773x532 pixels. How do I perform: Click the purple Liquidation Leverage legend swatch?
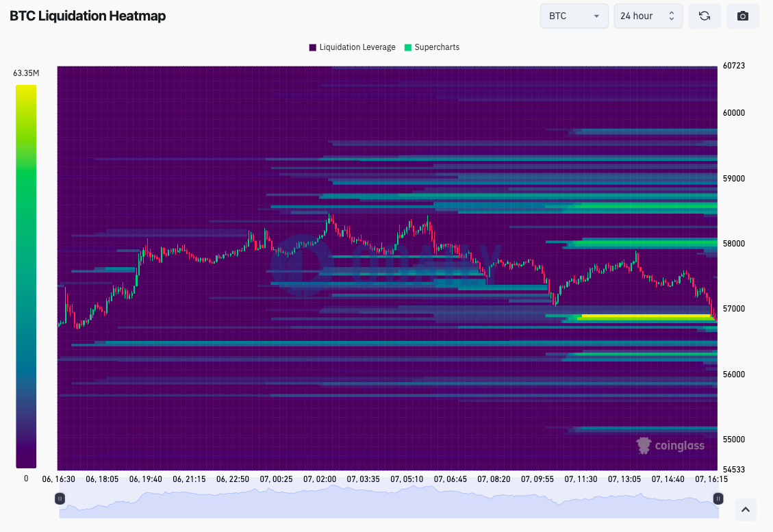point(312,47)
